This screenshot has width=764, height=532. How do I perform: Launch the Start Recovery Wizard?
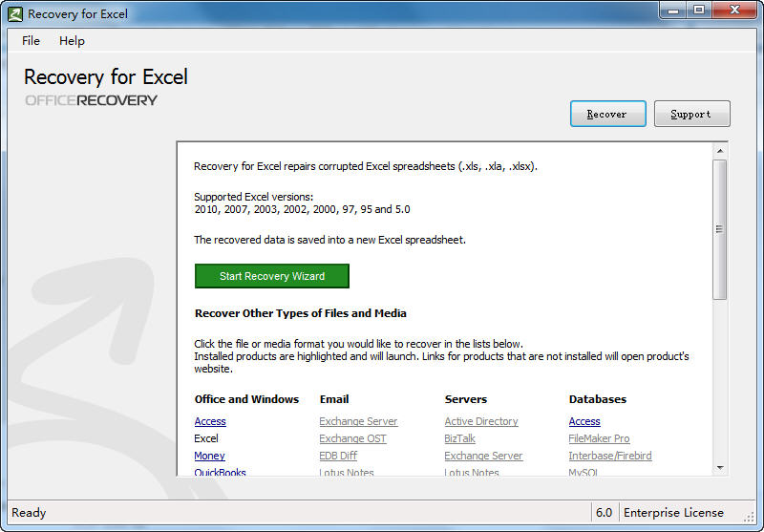[x=272, y=276]
